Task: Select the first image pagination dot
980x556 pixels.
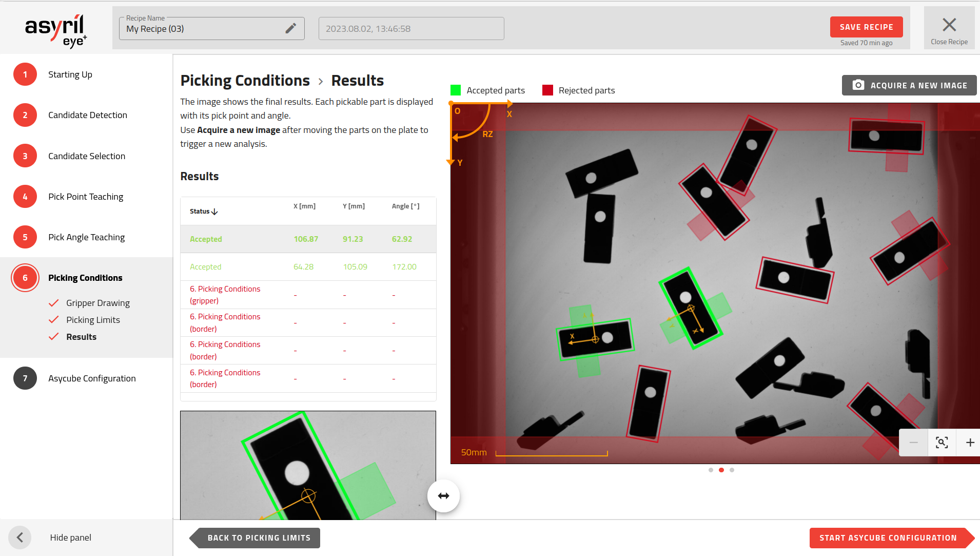Action: [x=711, y=470]
